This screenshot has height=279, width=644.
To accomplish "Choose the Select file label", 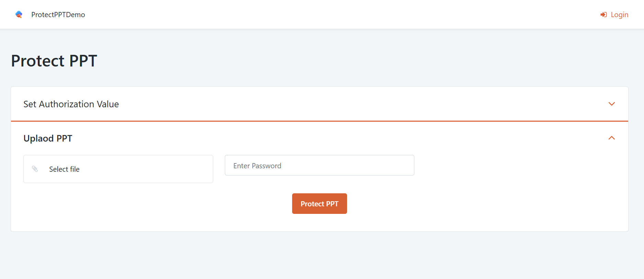I will (x=64, y=169).
